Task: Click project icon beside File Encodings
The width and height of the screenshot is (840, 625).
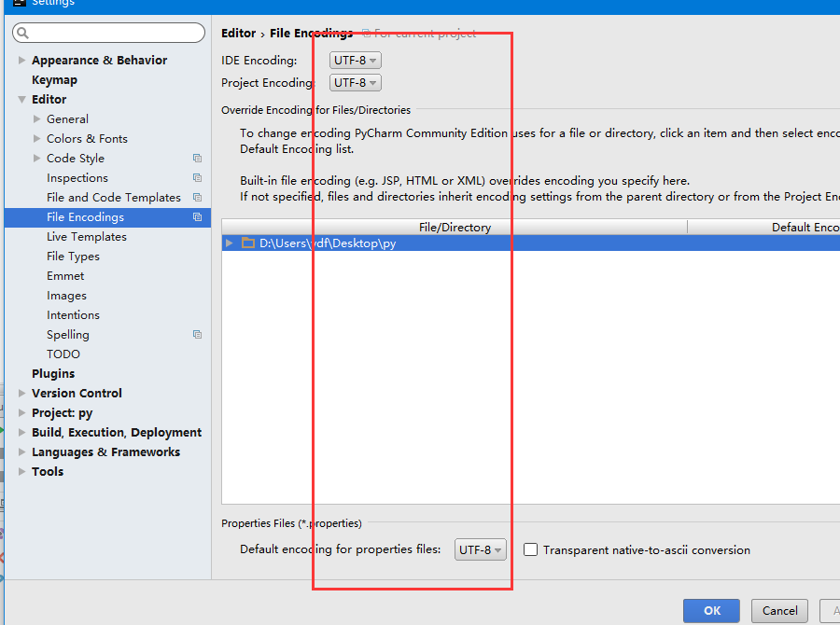Action: coord(197,217)
